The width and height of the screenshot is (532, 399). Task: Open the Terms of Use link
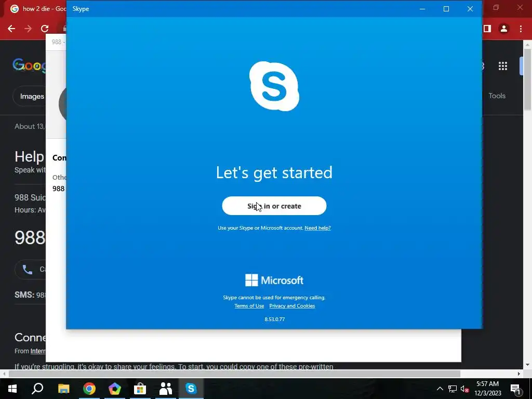point(249,305)
